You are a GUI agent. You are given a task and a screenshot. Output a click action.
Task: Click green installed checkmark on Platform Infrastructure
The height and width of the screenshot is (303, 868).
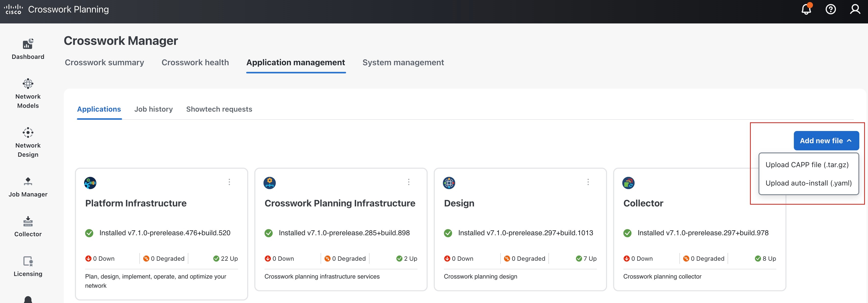tap(89, 233)
